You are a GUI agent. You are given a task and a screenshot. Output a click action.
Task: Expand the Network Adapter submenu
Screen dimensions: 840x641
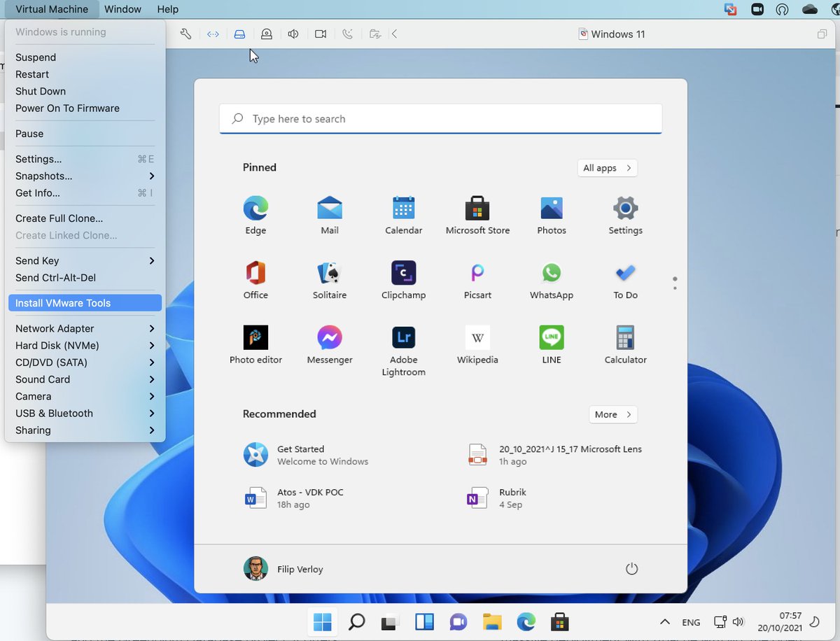(85, 328)
